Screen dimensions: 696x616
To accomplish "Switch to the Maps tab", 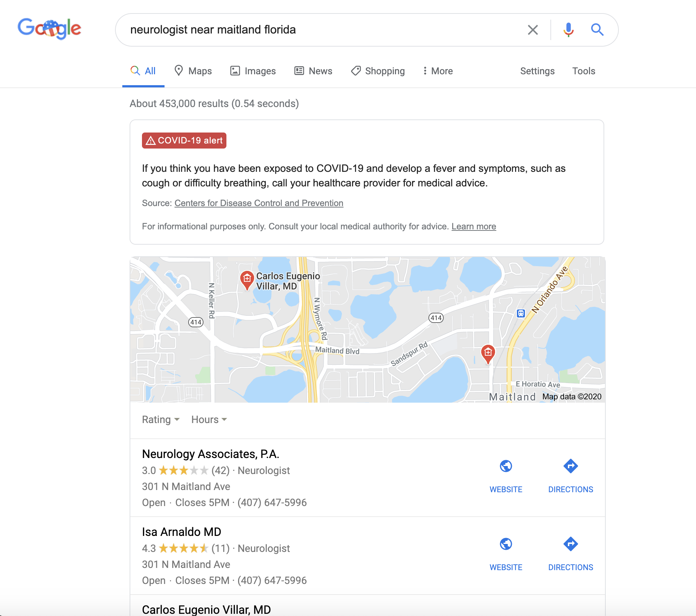I will click(x=193, y=71).
